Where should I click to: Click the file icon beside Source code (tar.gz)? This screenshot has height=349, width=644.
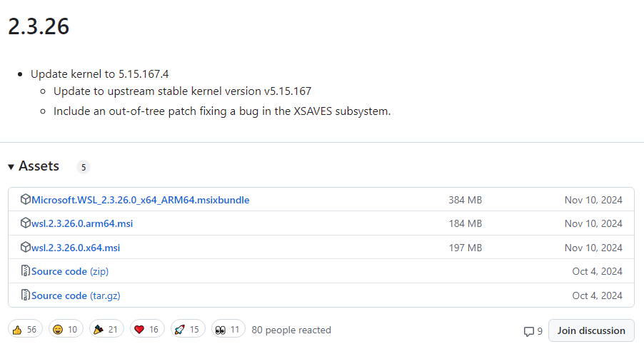[26, 295]
